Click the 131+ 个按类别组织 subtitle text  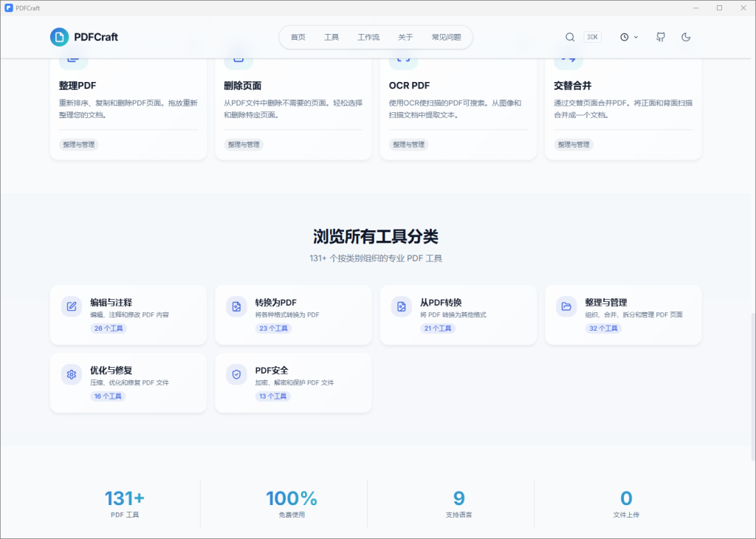point(376,258)
